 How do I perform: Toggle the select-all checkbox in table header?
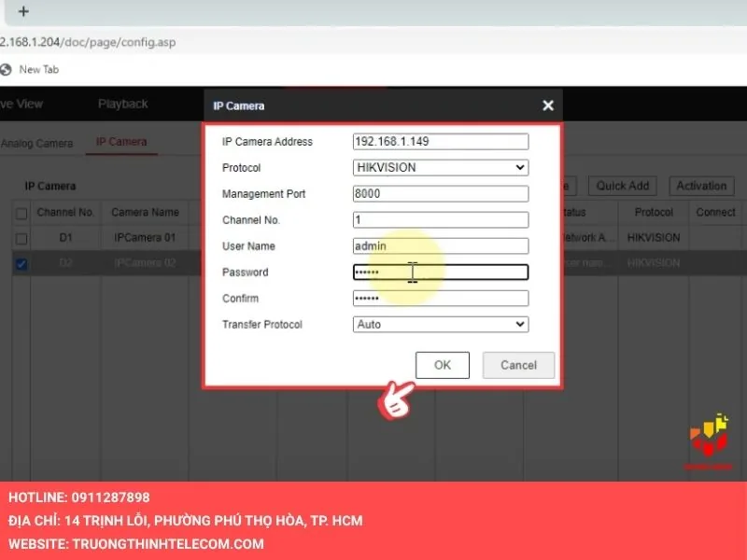21,214
